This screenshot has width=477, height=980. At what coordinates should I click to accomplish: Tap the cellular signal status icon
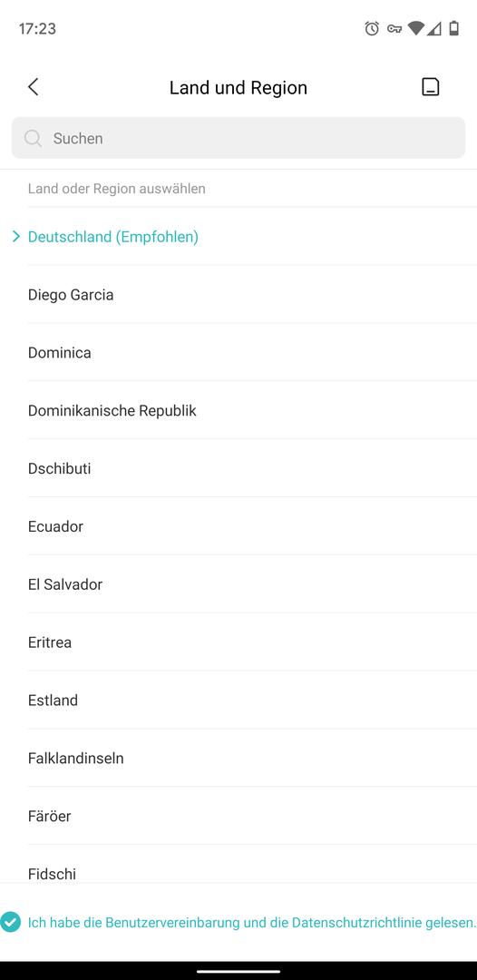coord(435,28)
